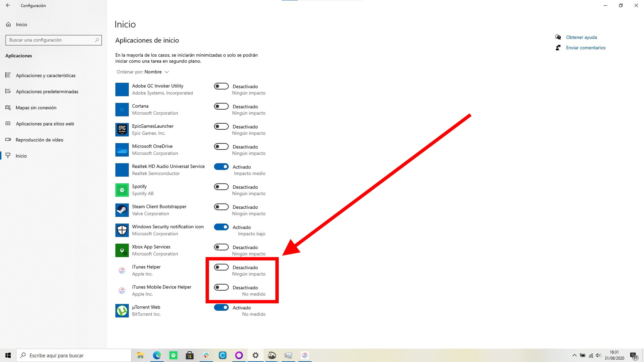Enable Cortana startup toggle

[x=221, y=106]
